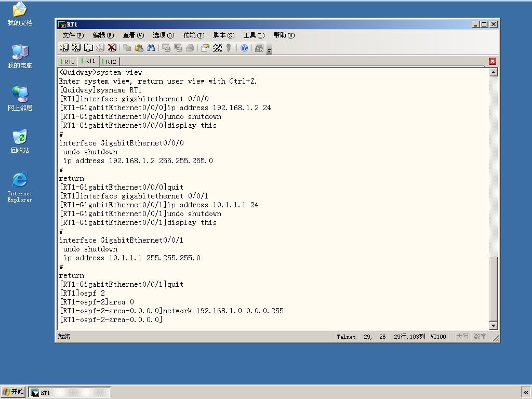Expand the toolbar options arrow

[270, 48]
